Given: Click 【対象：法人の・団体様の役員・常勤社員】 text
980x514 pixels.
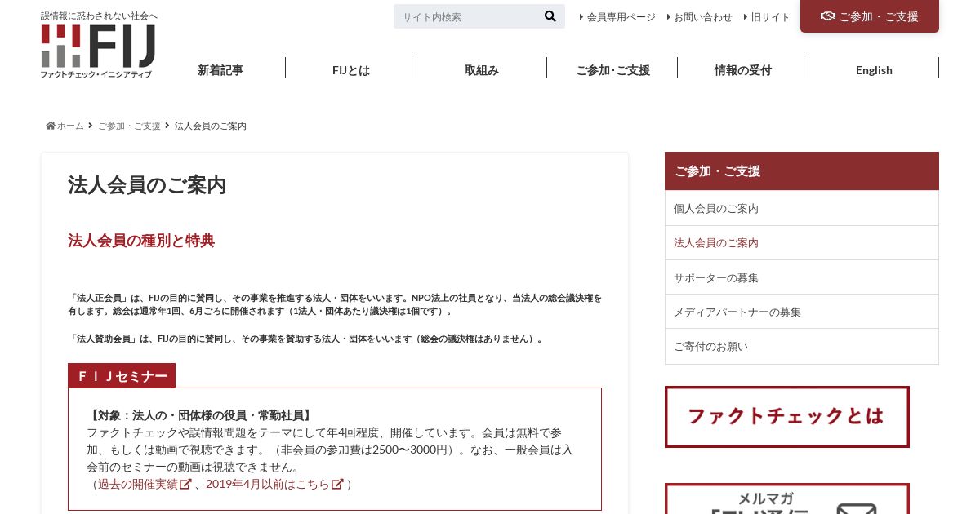Looking at the screenshot, I should [x=201, y=415].
